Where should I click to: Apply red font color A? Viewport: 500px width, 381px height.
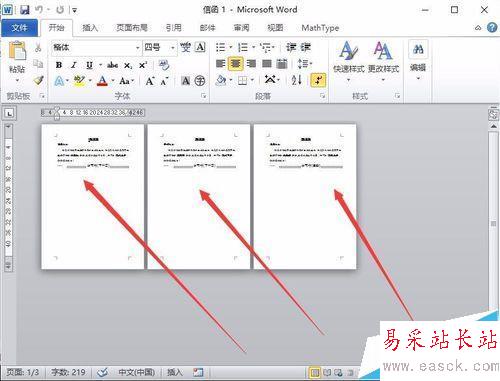[103, 81]
